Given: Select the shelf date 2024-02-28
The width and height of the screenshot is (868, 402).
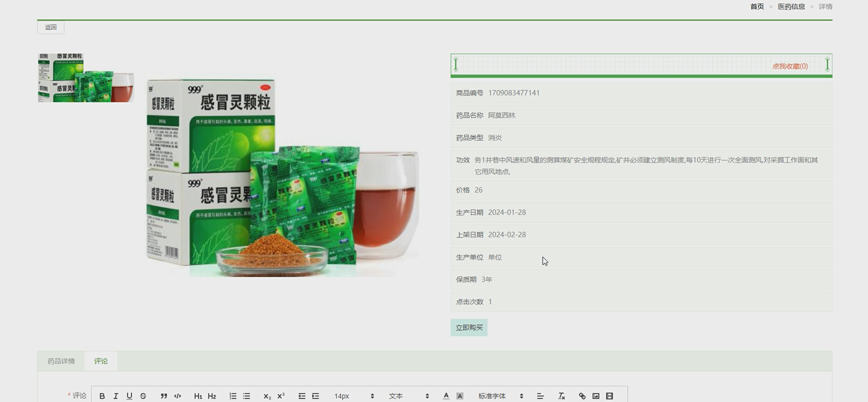Looking at the screenshot, I should pyautogui.click(x=507, y=235).
